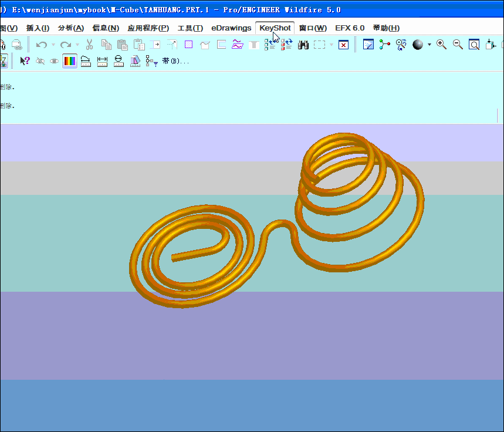Click the Cut scissors icon
Image resolution: width=504 pixels, height=432 pixels.
tap(89, 45)
